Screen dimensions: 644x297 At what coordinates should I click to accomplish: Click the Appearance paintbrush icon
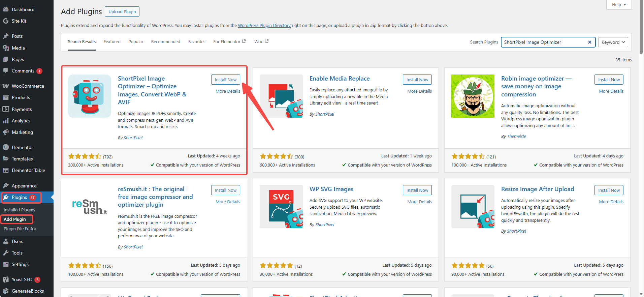[6, 186]
